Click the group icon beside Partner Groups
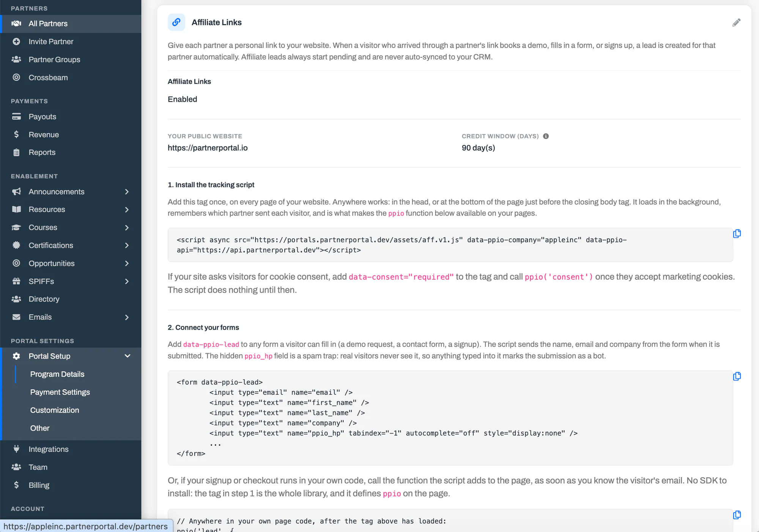Viewport: 759px width, 532px height. [x=16, y=60]
